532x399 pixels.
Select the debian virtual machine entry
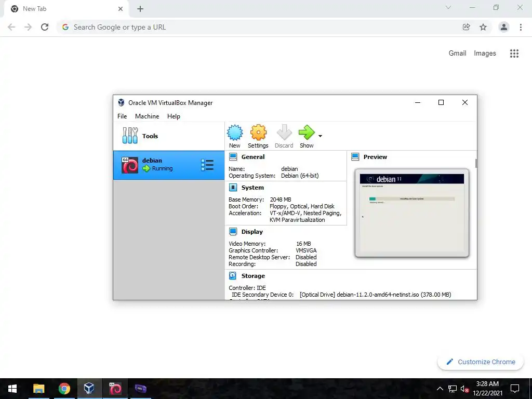click(x=169, y=165)
